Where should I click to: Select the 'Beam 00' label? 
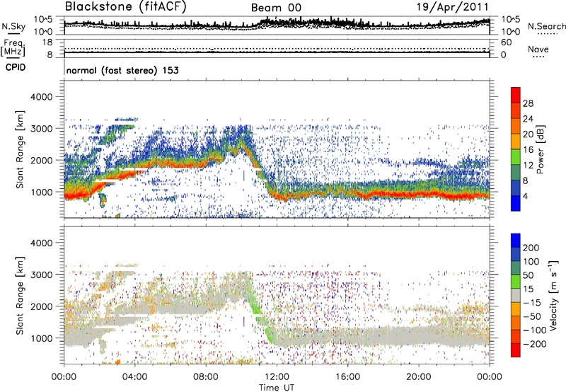point(276,8)
